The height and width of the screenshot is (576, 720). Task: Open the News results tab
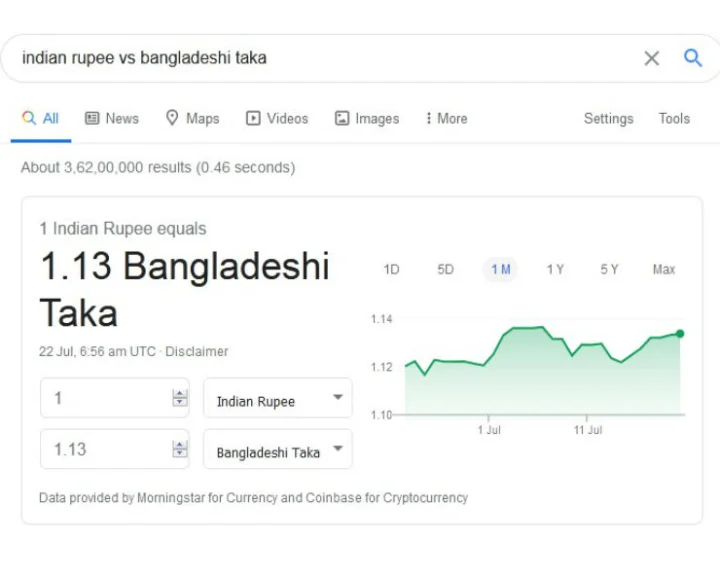point(112,118)
